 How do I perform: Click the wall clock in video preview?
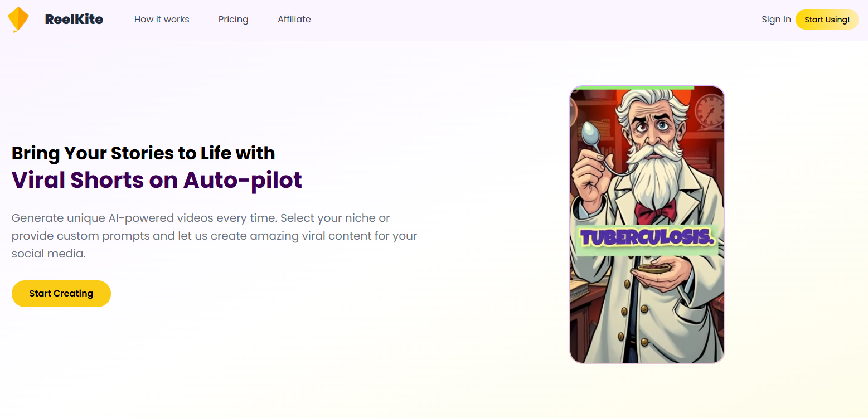pos(709,109)
